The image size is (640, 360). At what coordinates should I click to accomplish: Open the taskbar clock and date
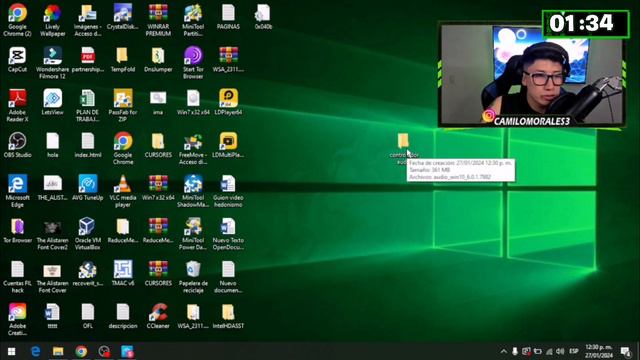click(599, 351)
